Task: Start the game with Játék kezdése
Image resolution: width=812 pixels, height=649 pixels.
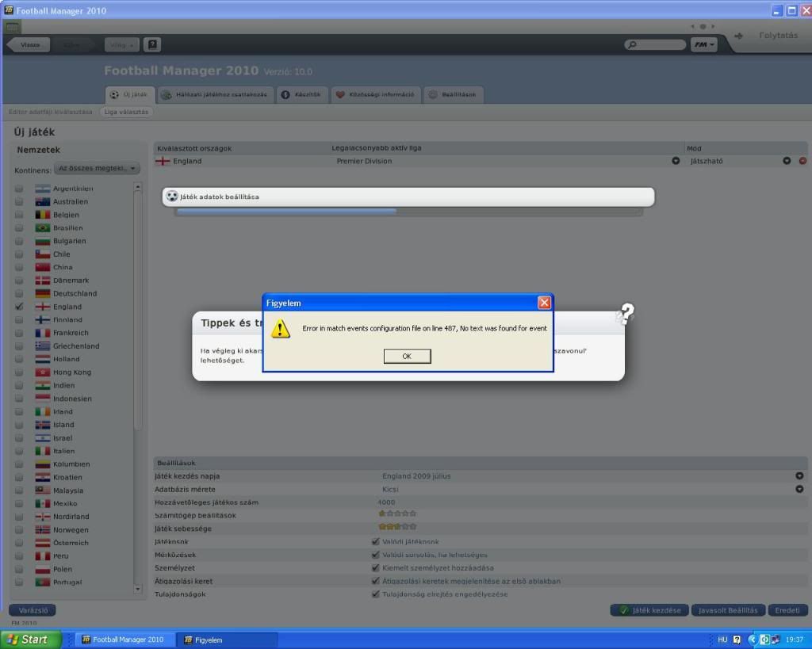Action: point(650,610)
